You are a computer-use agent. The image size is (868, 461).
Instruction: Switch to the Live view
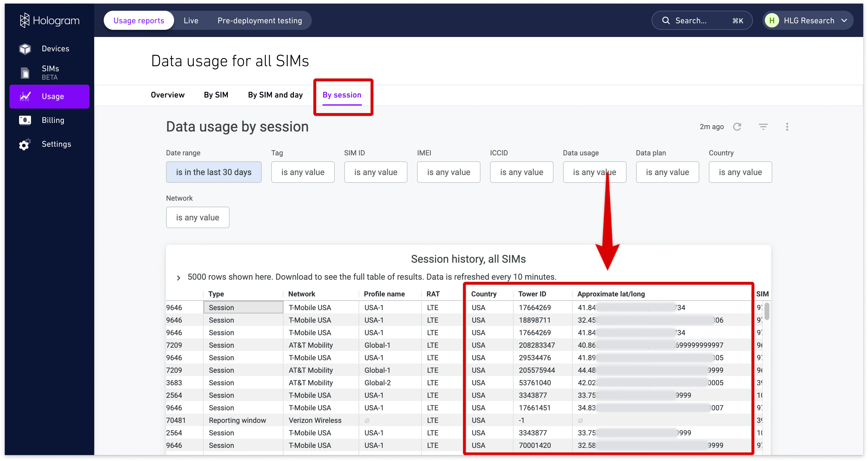pos(191,21)
